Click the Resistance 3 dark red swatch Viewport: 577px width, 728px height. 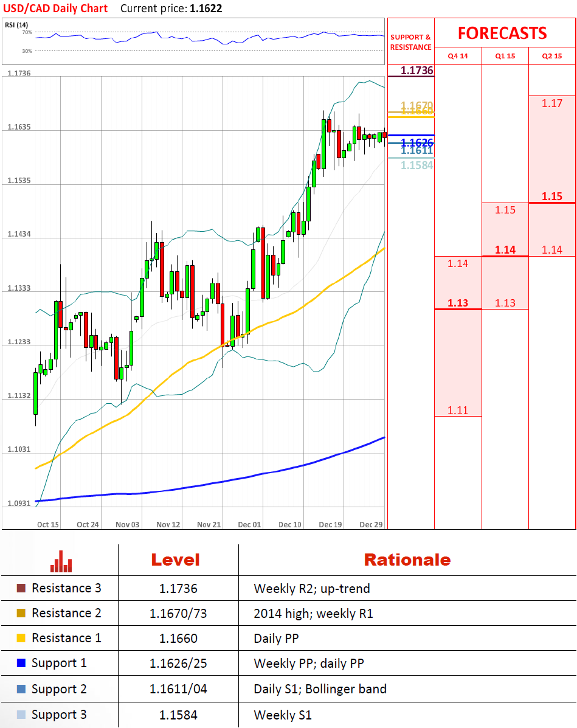(x=21, y=588)
